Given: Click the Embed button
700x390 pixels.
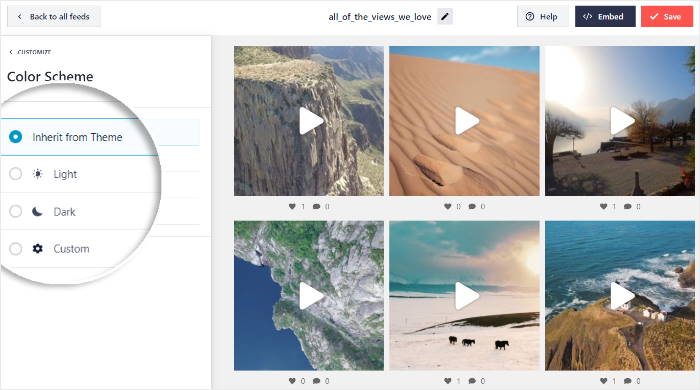Looking at the screenshot, I should tap(605, 17).
